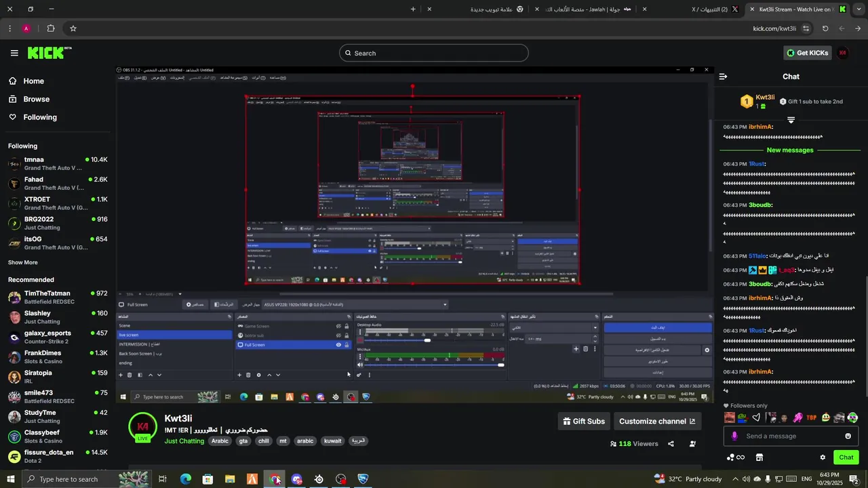Click Customize channel button
This screenshot has width=868, height=488.
(x=657, y=421)
